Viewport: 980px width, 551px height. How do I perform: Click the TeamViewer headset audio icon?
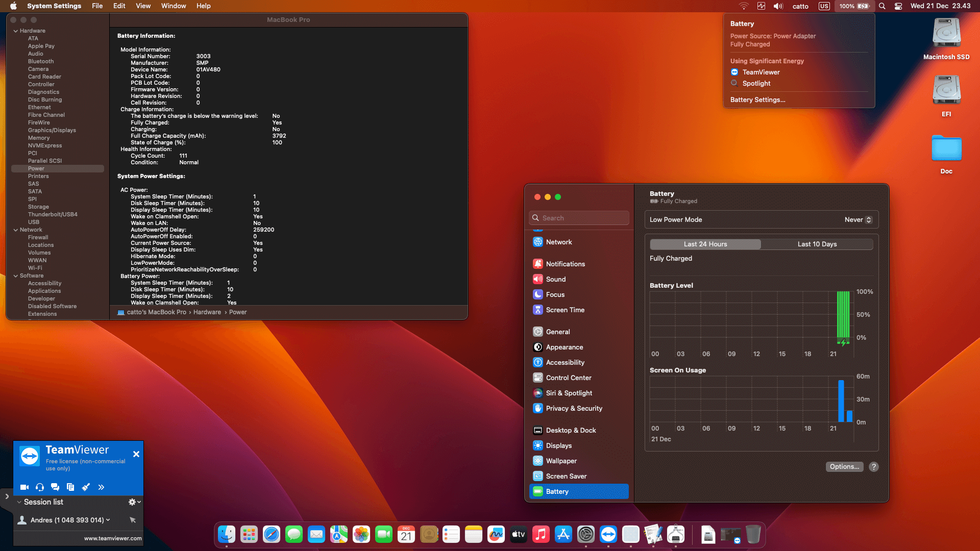point(40,487)
